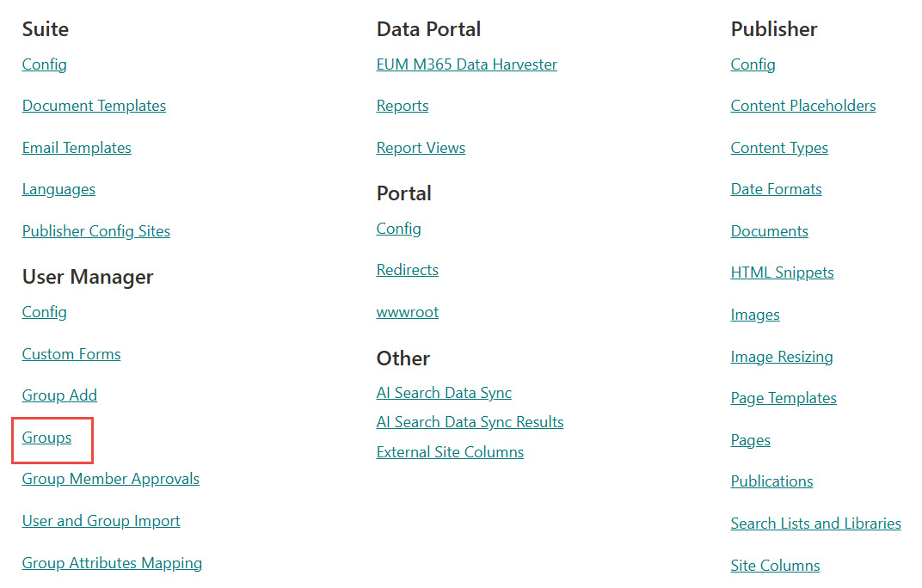Viewport: 922px width, 588px height.
Task: Open Group Member Approvals
Action: 111,479
